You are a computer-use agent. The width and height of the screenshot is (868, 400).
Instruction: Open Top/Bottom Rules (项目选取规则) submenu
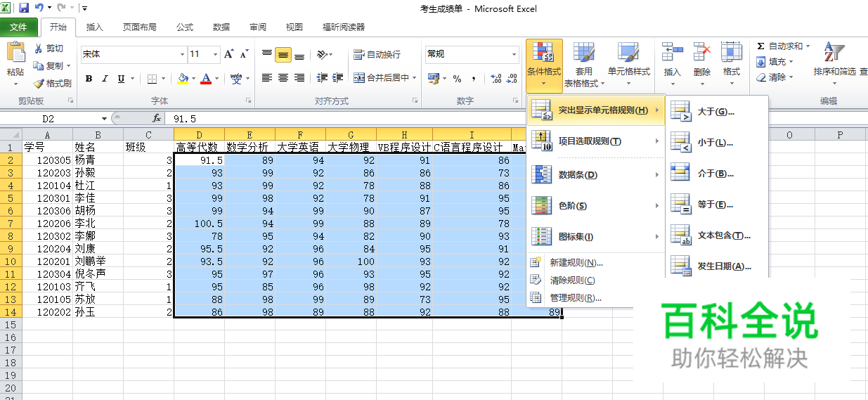[595, 142]
